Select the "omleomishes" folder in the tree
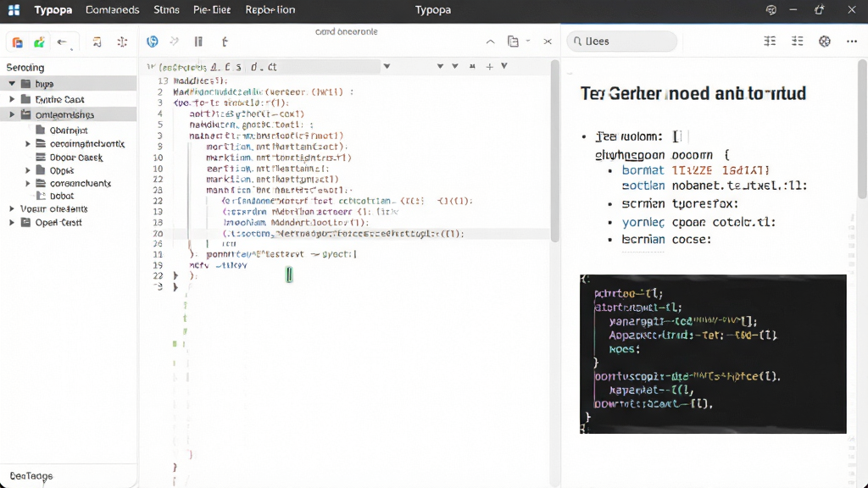This screenshot has width=868, height=488. point(64,115)
